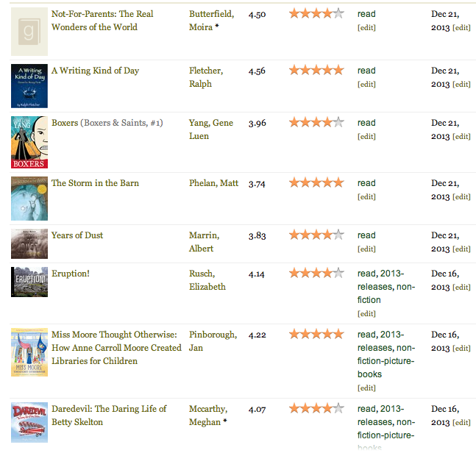Edit shelves for Miss Moore Thought Otherwise
The height and width of the screenshot is (453, 476).
(x=366, y=388)
